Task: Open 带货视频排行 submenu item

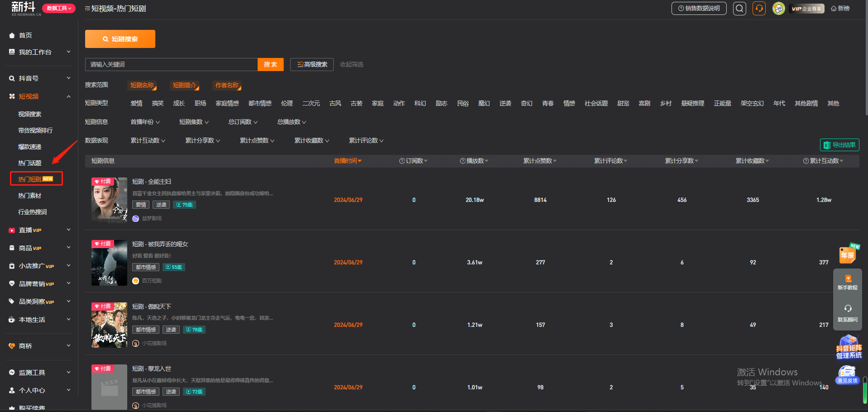Action: click(35, 130)
